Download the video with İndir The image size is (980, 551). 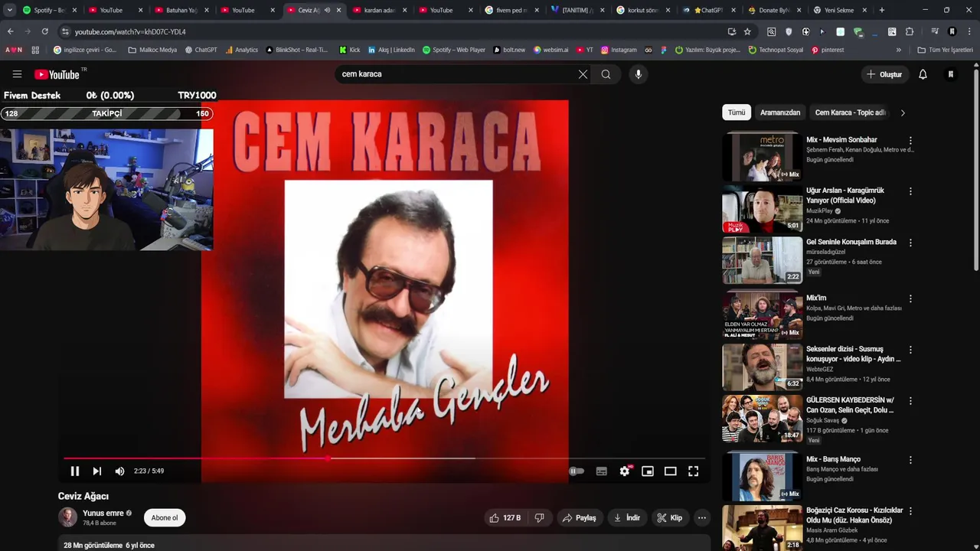(x=626, y=518)
